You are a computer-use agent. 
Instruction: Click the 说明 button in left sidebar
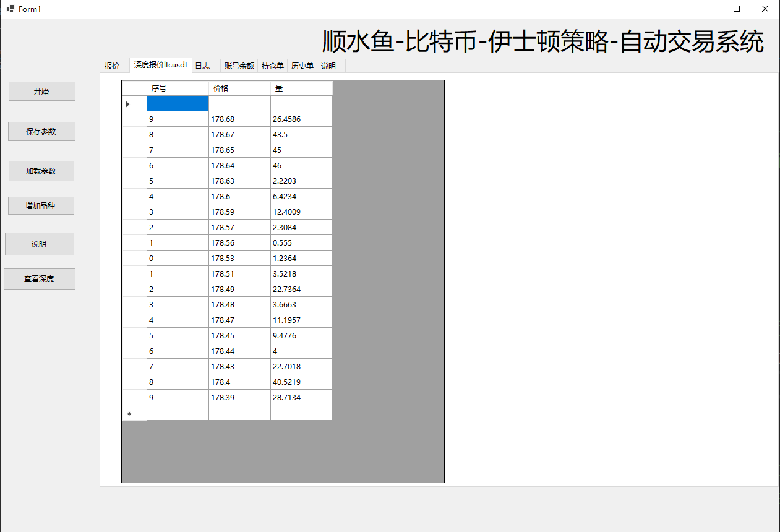click(40, 244)
